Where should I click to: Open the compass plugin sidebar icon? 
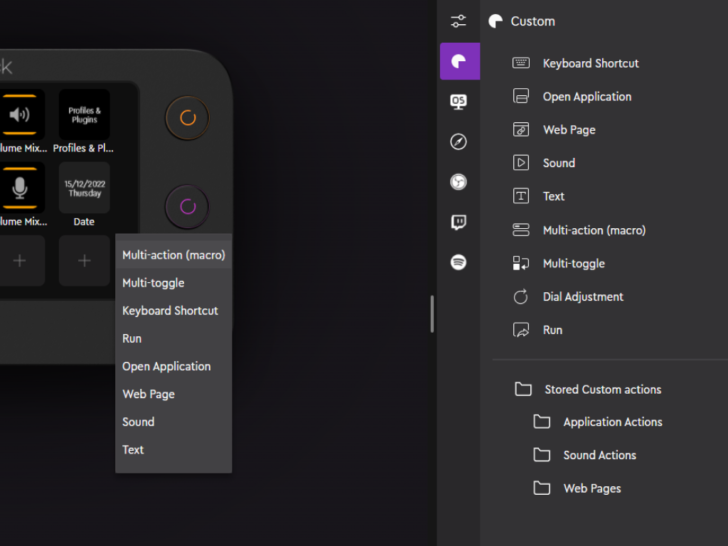[458, 142]
